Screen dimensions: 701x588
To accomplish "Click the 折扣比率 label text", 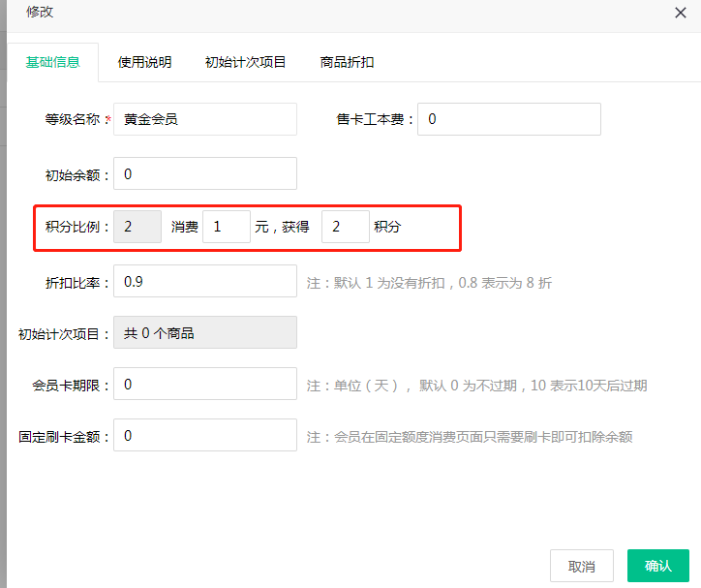I will [74, 282].
